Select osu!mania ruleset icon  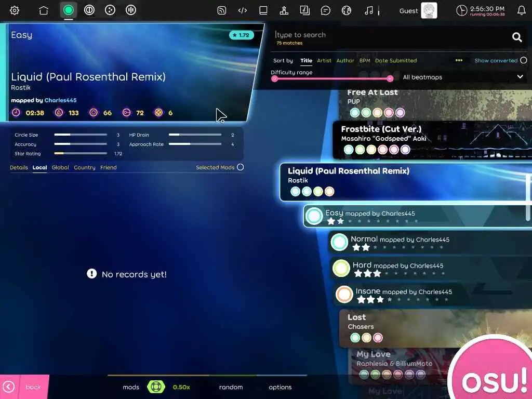pyautogui.click(x=130, y=10)
